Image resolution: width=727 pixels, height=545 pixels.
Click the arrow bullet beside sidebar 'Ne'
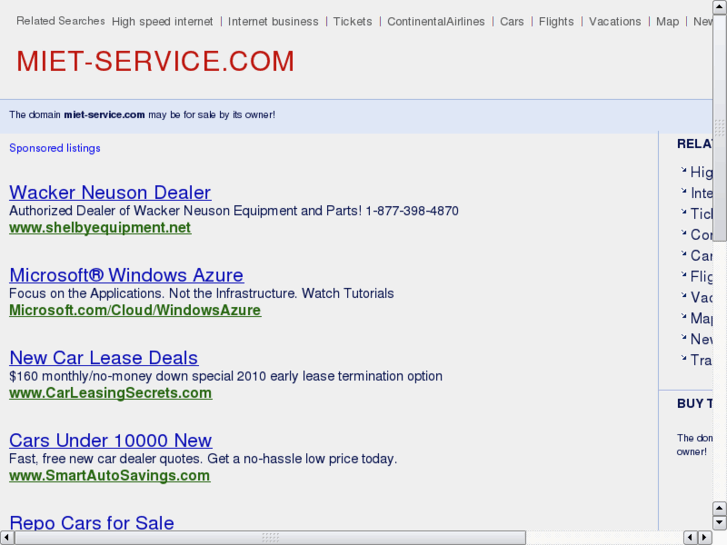[x=683, y=337]
